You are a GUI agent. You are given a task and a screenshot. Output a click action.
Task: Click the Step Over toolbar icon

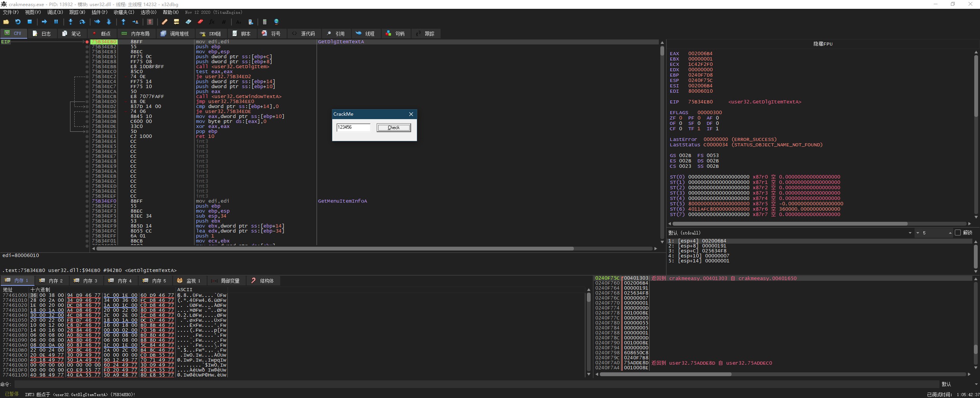tap(82, 22)
